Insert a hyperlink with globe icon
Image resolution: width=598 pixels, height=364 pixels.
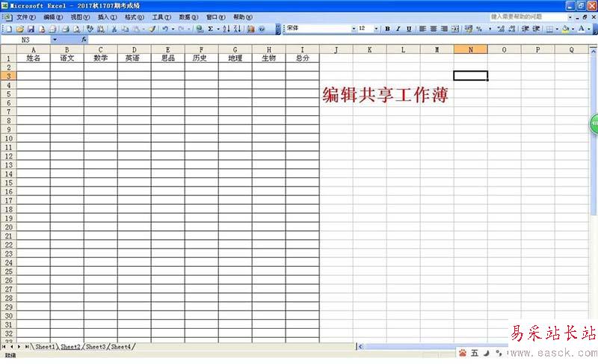[200, 28]
